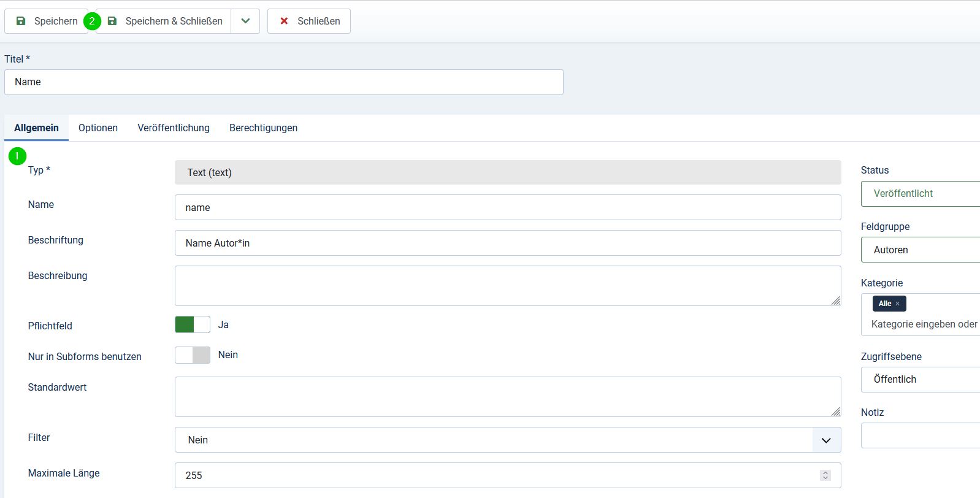
Task: Toggle the Pflichtfeld switch
Action: [x=193, y=324]
